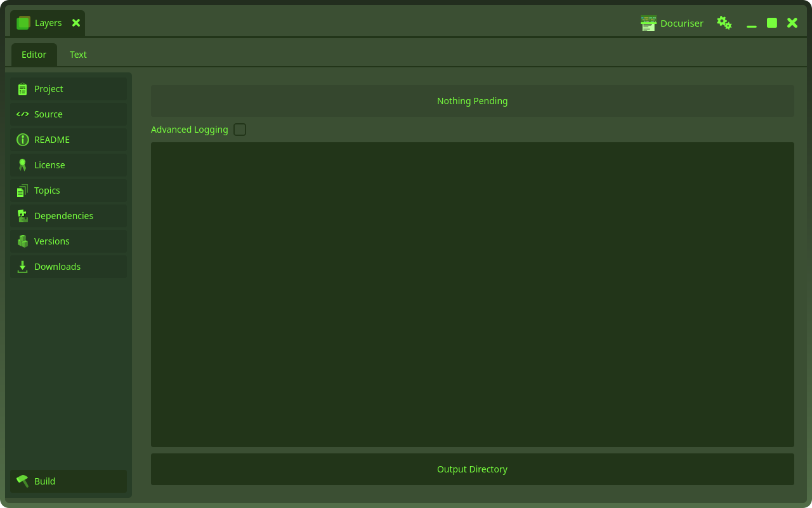Screen dimensions: 812x508
Task: Click the Project clipboard icon
Action: (23, 89)
